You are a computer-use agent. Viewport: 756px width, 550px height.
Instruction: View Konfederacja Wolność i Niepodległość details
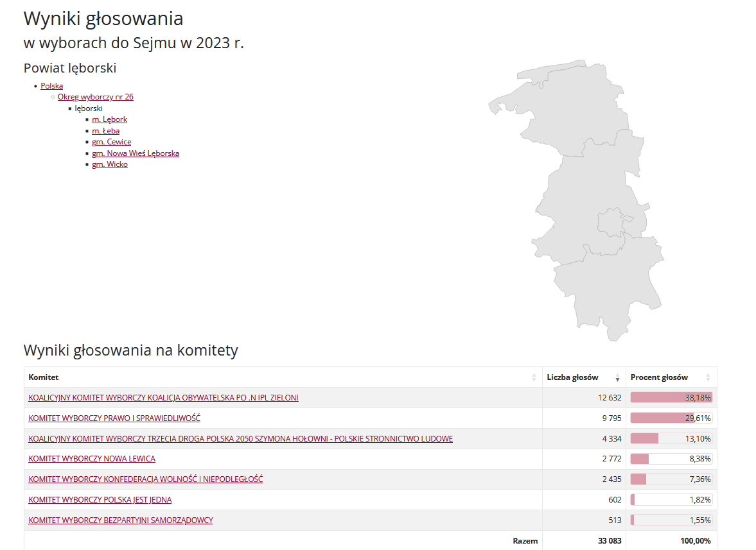[145, 479]
